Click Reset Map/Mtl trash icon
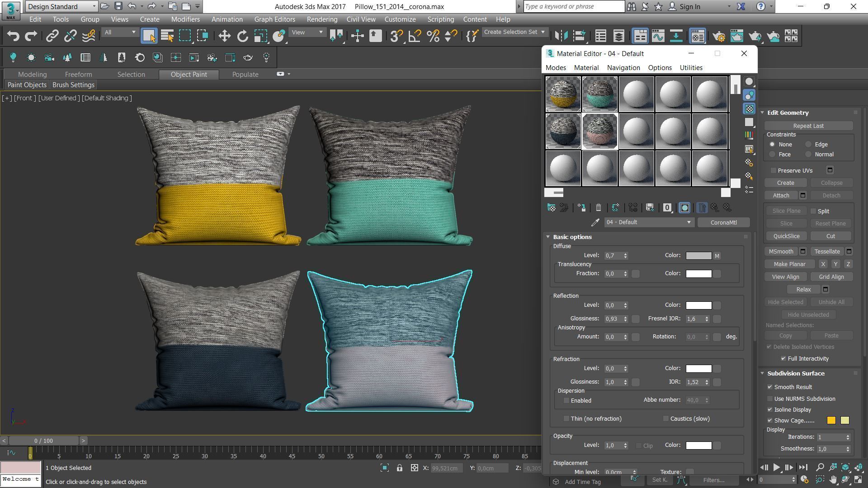Screen dimensions: 868x488 (x=598, y=208)
